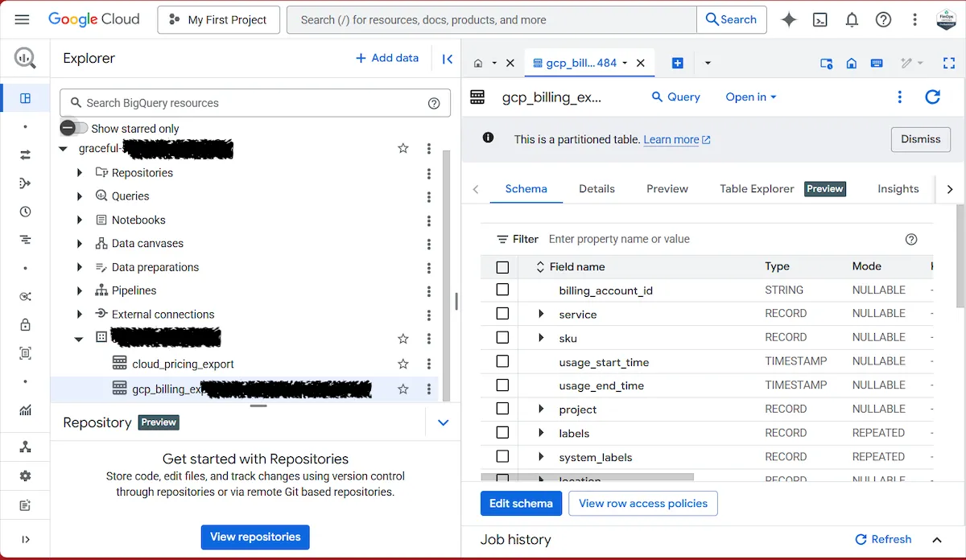
Task: Collapse the Repository panel chevron
Action: (443, 422)
